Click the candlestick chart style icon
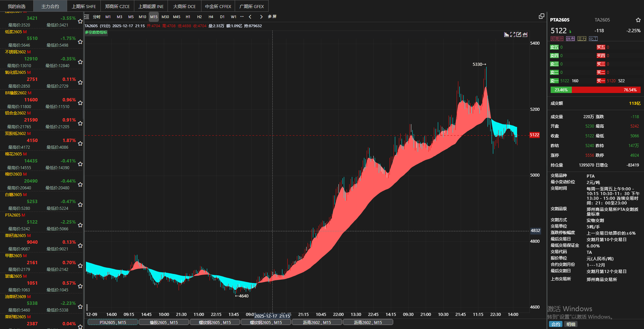 525,34
